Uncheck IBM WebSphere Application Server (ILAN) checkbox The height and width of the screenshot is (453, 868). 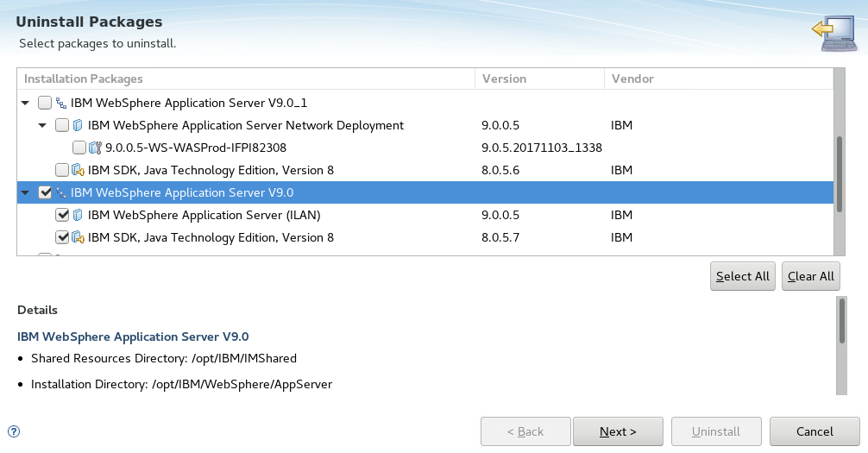coord(62,215)
